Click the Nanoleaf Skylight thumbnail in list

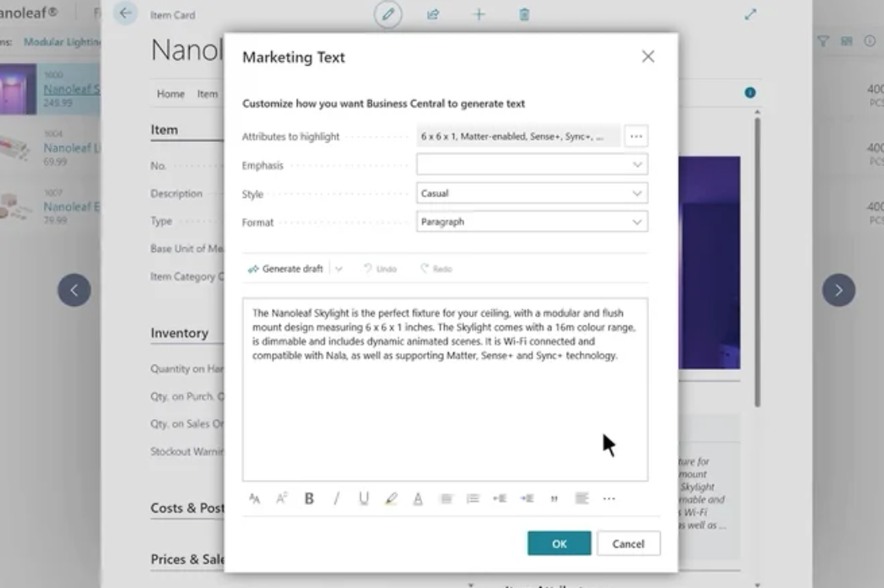click(x=18, y=89)
